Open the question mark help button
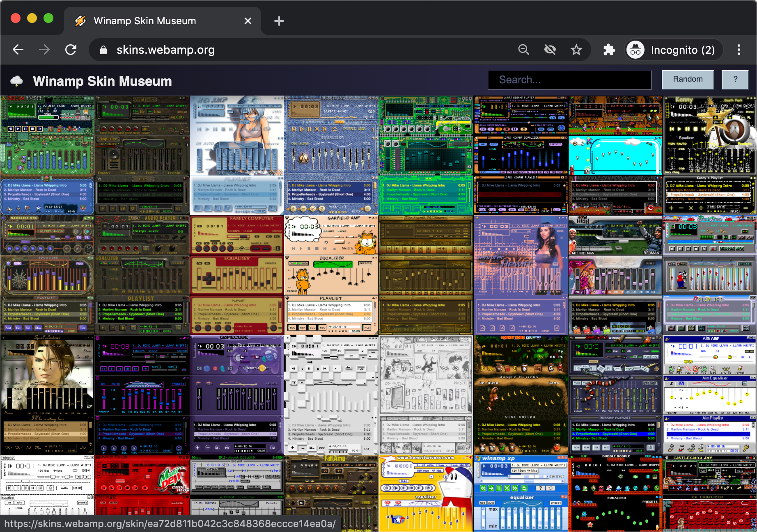Screen dimensions: 757x532 735,80
